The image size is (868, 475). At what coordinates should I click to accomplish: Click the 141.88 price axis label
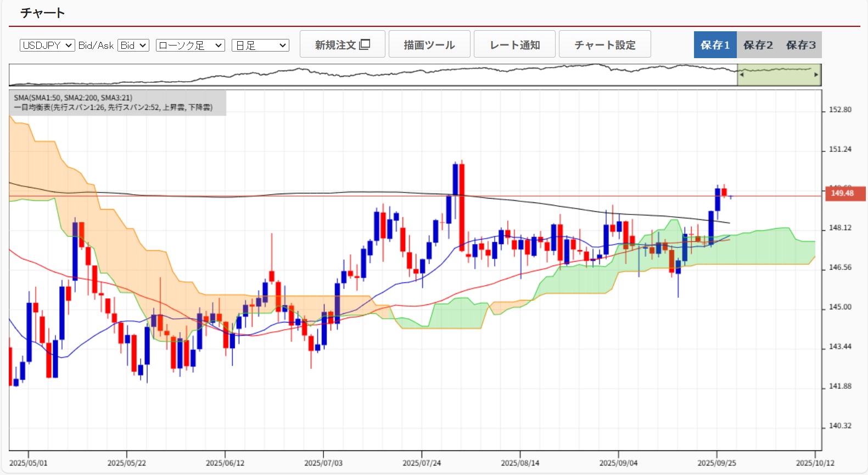pos(840,386)
